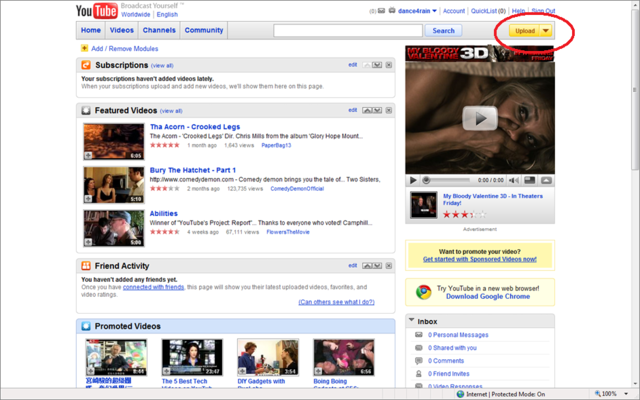Screen dimensions: 640x400
Task: Rate My Bloody Valentine video with stars
Action: pyautogui.click(x=464, y=214)
